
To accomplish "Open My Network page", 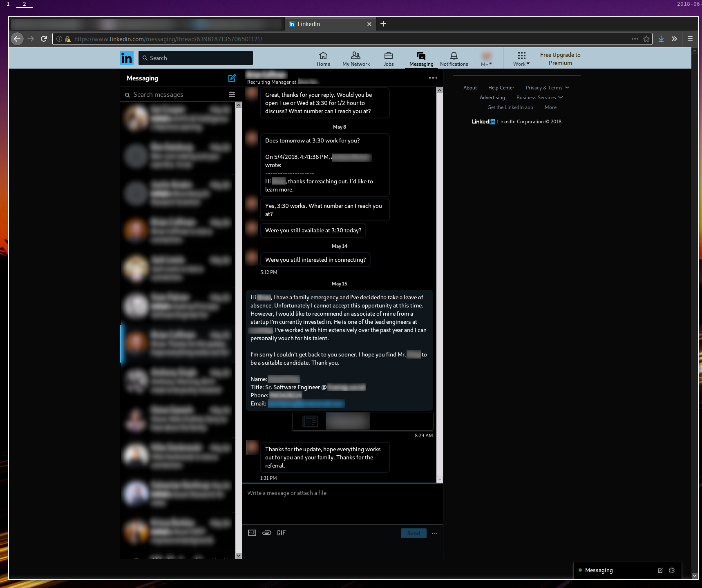I will (x=356, y=58).
